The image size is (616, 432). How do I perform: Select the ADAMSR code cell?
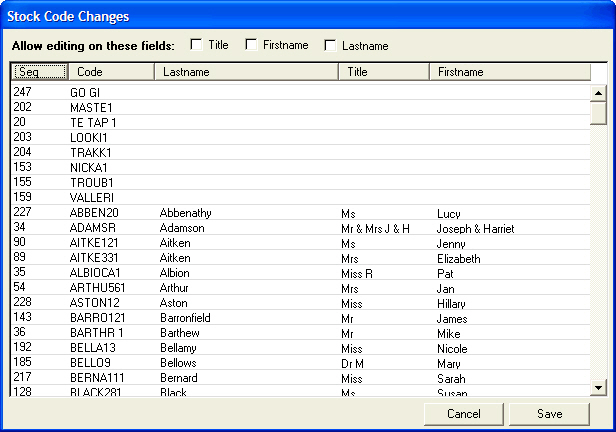tap(93, 228)
